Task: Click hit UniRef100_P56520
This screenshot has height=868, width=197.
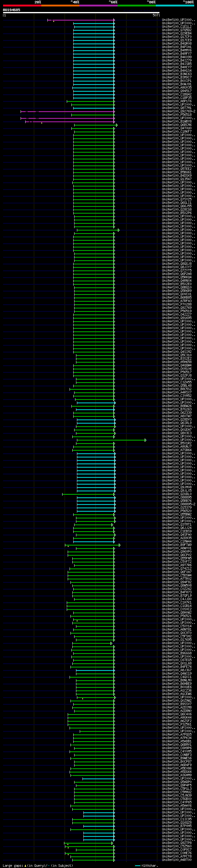Action: pyautogui.click(x=177, y=511)
